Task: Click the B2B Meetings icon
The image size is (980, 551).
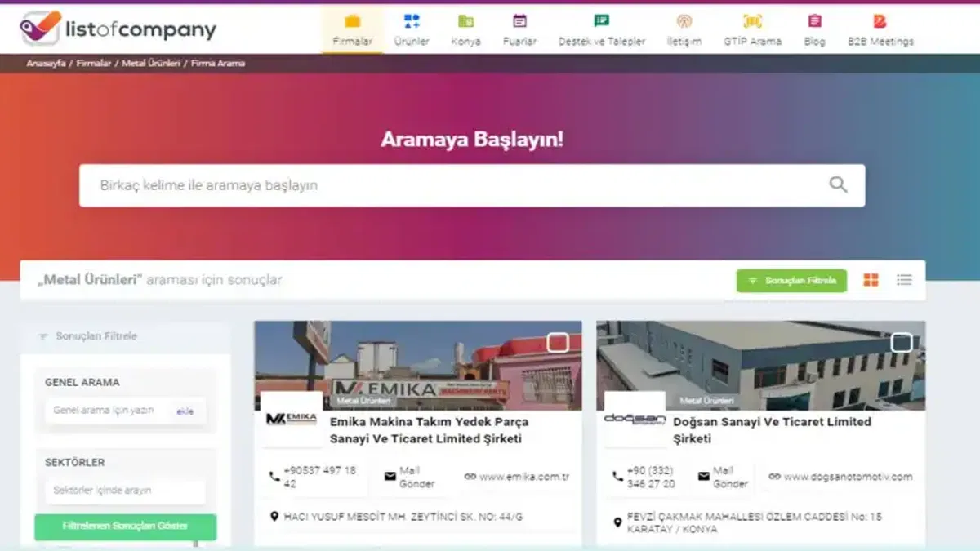Action: [880, 21]
